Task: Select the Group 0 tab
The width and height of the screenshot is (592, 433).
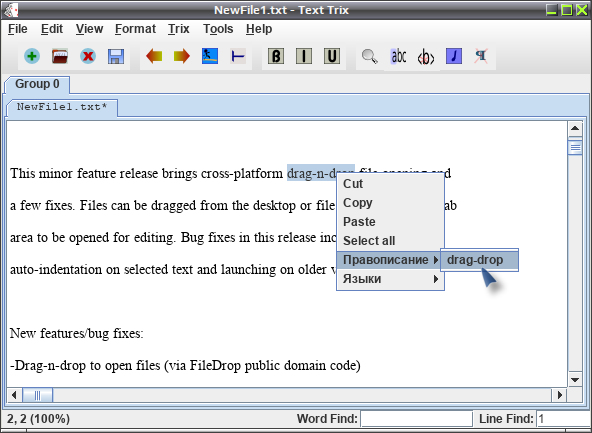Action: 37,84
